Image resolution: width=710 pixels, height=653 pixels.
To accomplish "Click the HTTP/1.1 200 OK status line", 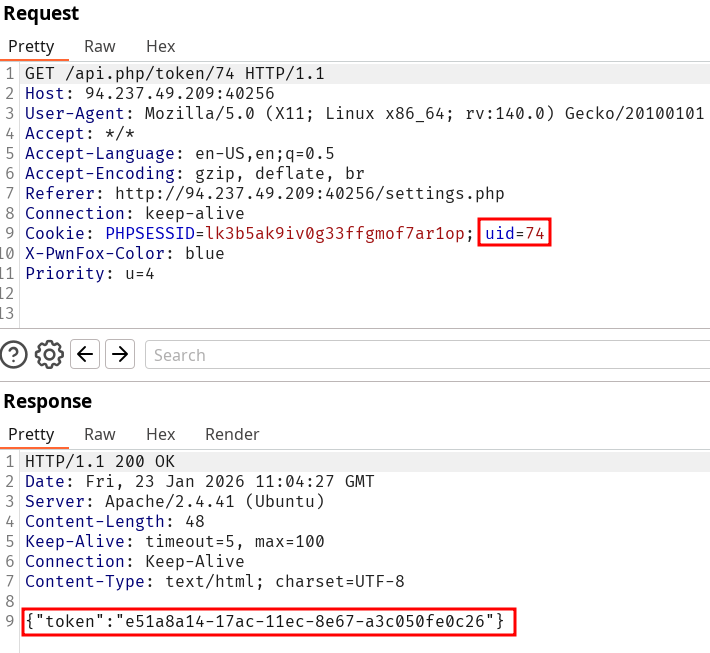I will click(99, 462).
